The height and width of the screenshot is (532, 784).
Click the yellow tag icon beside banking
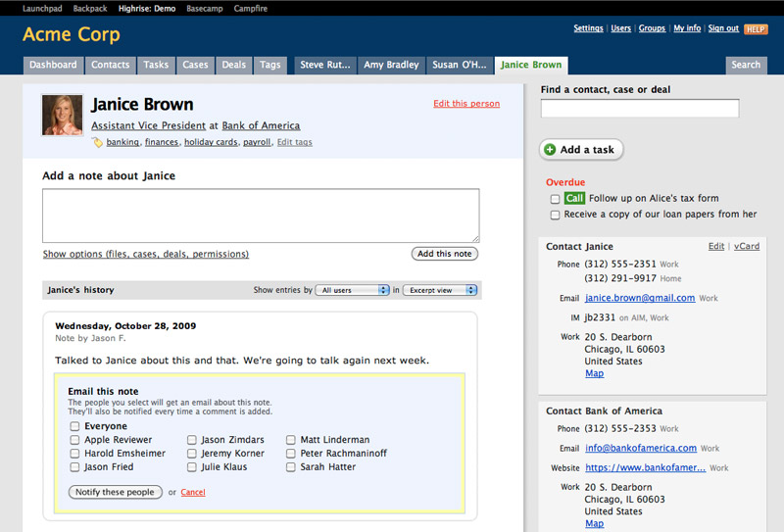(x=97, y=142)
